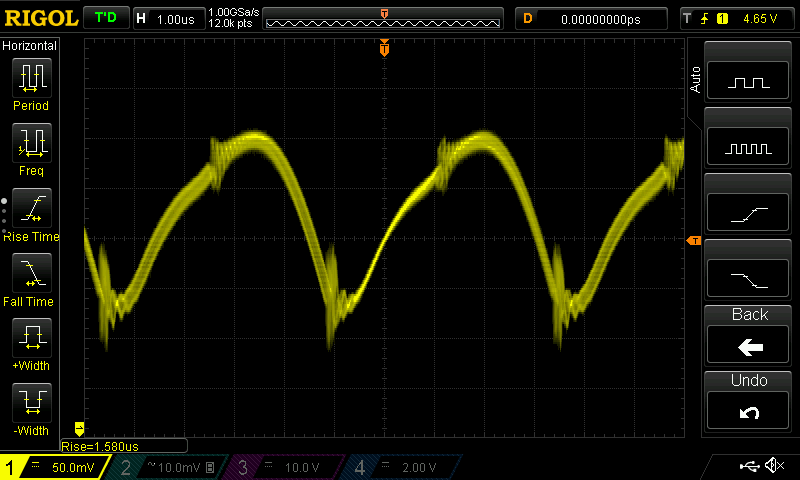Click the Back arrow softkey
This screenshot has height=480, width=800.
748,335
